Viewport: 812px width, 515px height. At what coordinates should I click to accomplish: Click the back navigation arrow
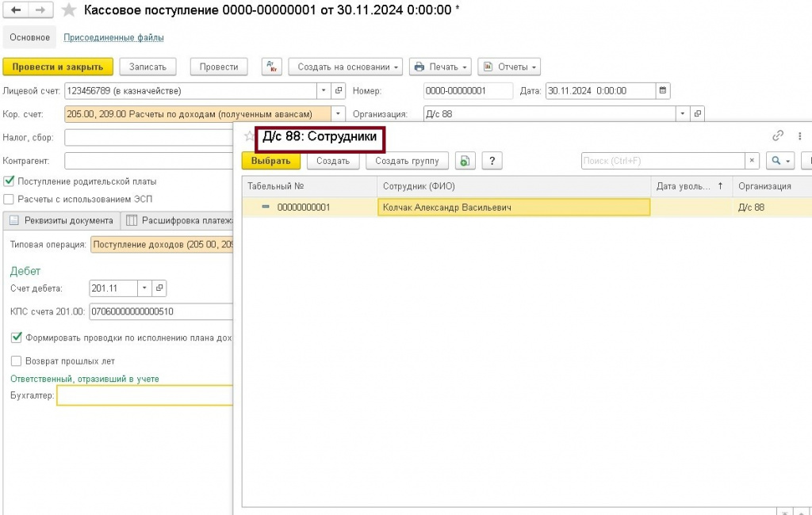pos(16,10)
